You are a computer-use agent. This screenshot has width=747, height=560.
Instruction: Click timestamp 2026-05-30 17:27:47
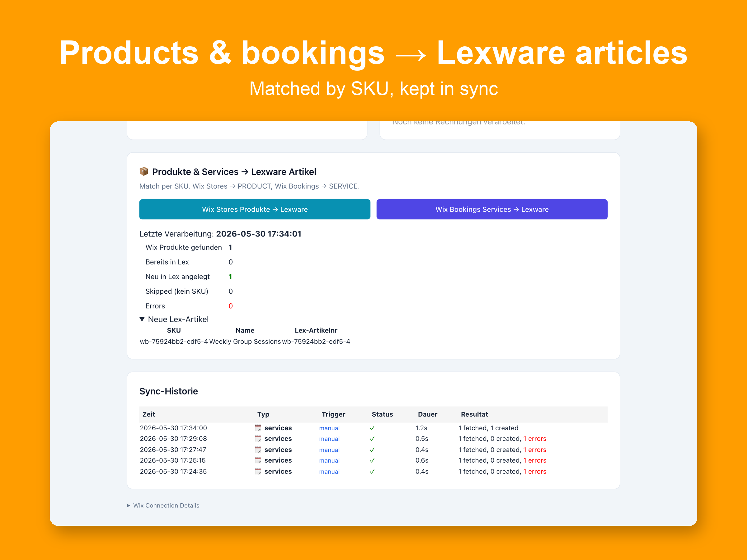(x=173, y=450)
